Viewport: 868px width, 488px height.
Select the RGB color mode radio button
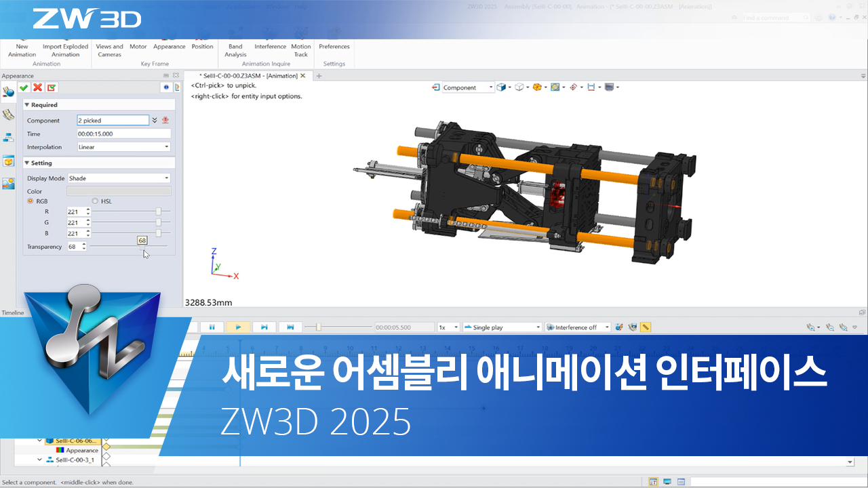[30, 201]
